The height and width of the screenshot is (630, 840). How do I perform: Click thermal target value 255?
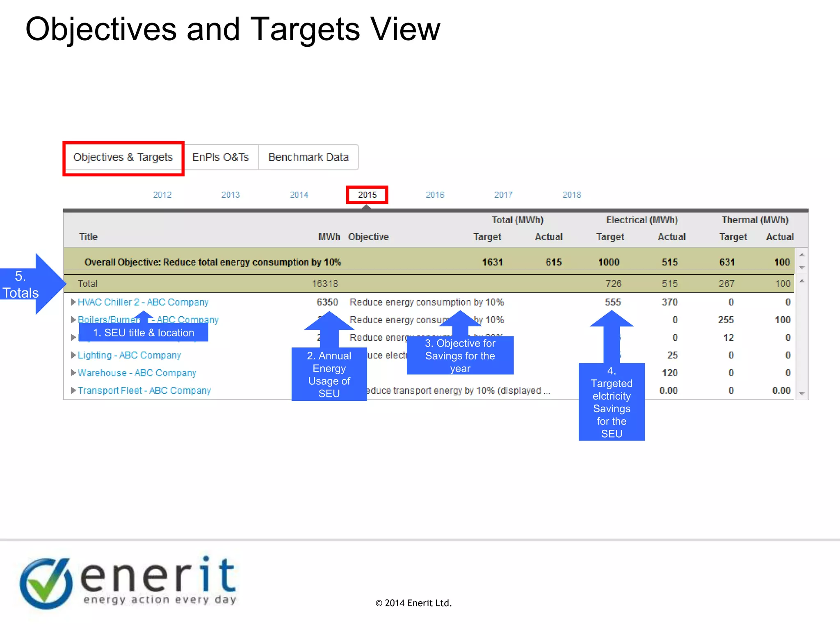[x=726, y=320]
